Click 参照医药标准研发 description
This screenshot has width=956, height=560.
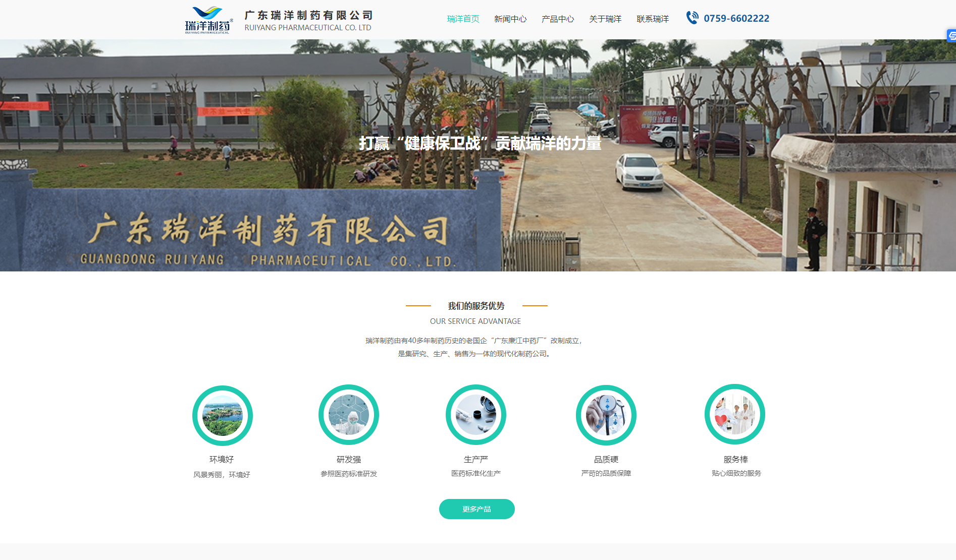[x=349, y=474]
